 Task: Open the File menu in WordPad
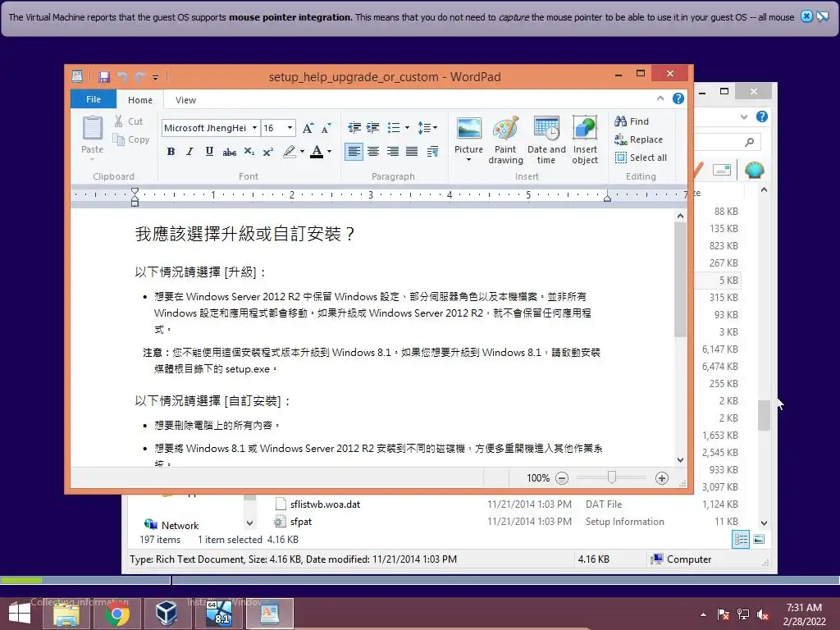(x=94, y=99)
